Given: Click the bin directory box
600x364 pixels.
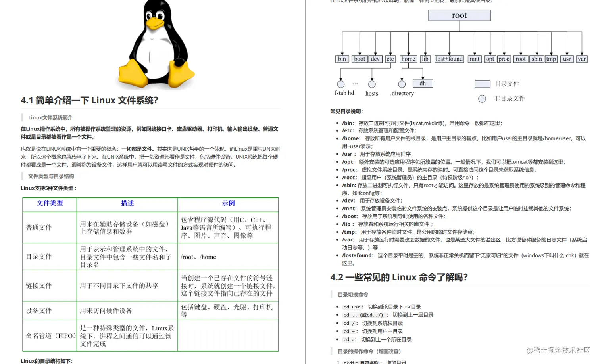Looking at the screenshot, I should pos(342,59).
